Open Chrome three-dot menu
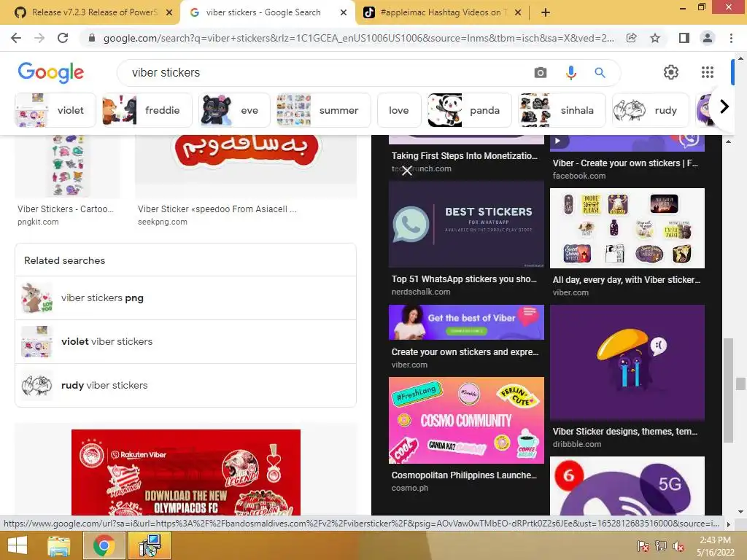 [x=731, y=38]
